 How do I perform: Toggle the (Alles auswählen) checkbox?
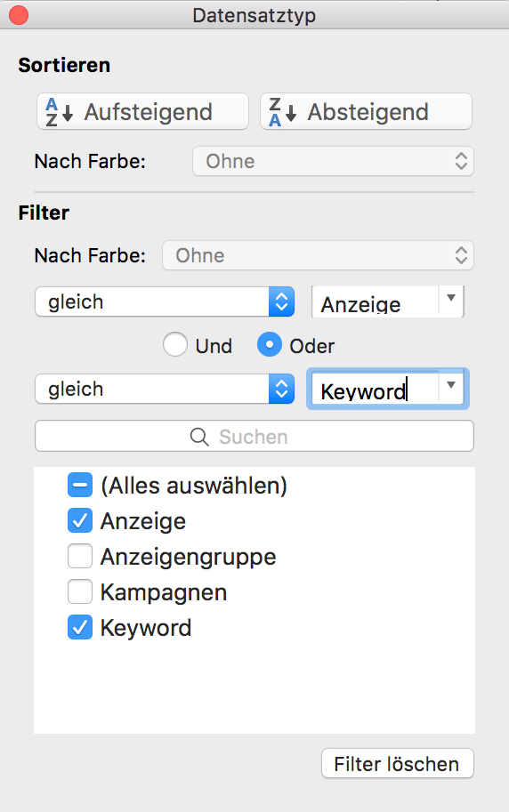tap(80, 486)
